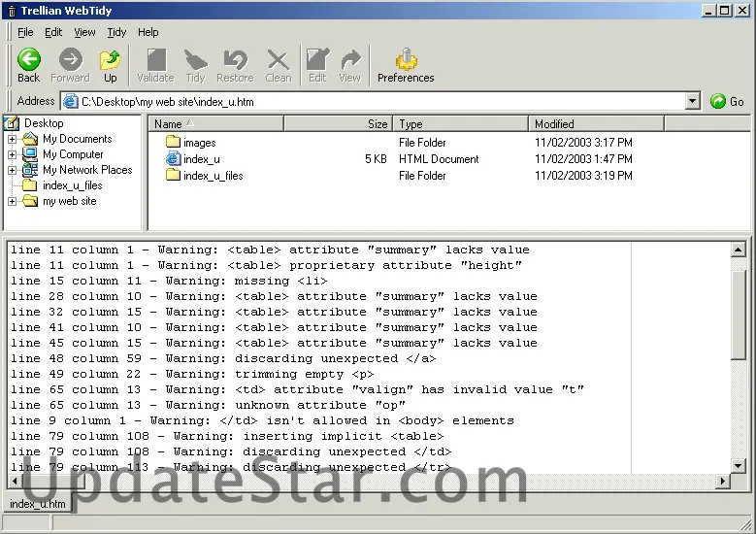Click the 5 KB size cell
This screenshot has width=756, height=534.
377,159
